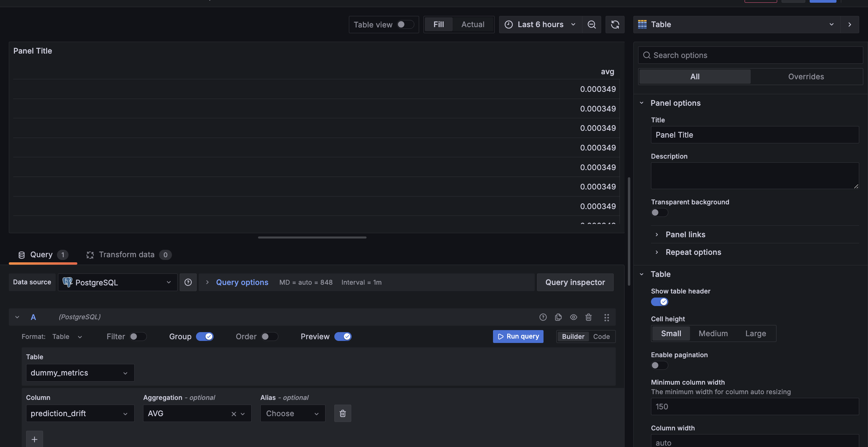868x447 pixels.
Task: Click the Query tab database icon
Action: [x=22, y=255]
